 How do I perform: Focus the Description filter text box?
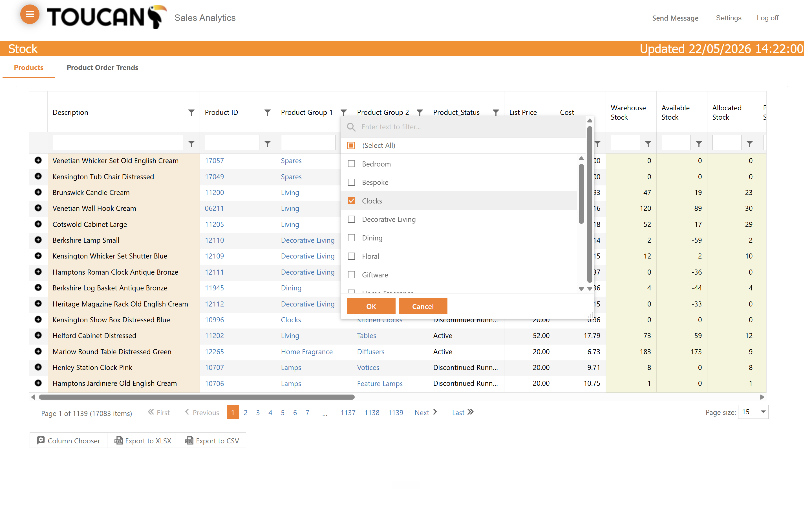(118, 143)
